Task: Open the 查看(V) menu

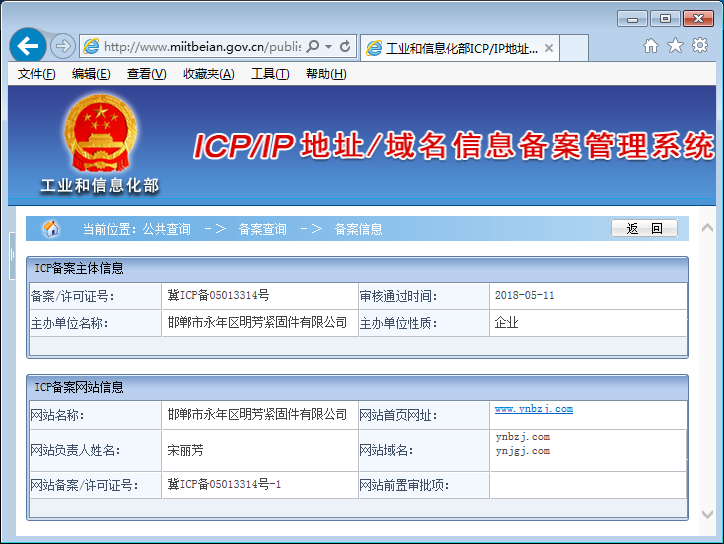Action: point(146,74)
